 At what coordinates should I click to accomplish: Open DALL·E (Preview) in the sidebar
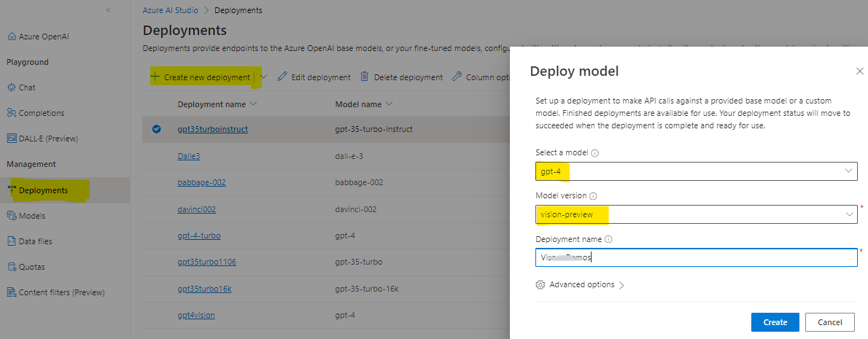[48, 139]
